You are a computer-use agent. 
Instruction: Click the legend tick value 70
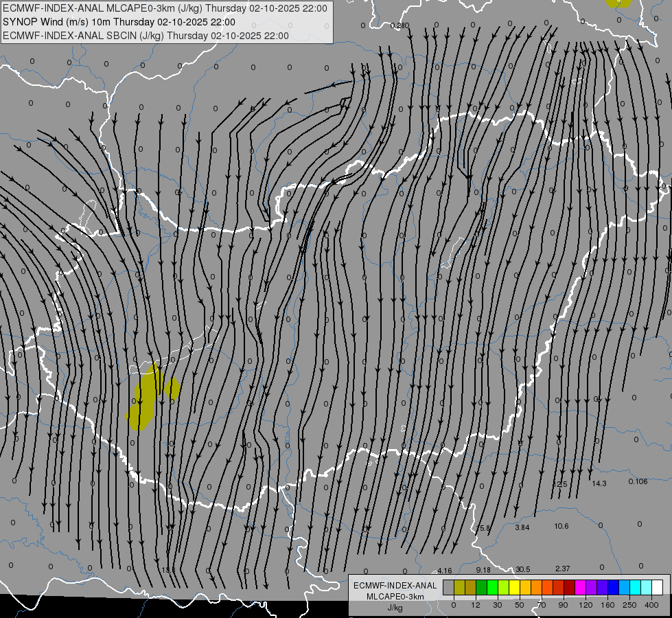(x=542, y=605)
